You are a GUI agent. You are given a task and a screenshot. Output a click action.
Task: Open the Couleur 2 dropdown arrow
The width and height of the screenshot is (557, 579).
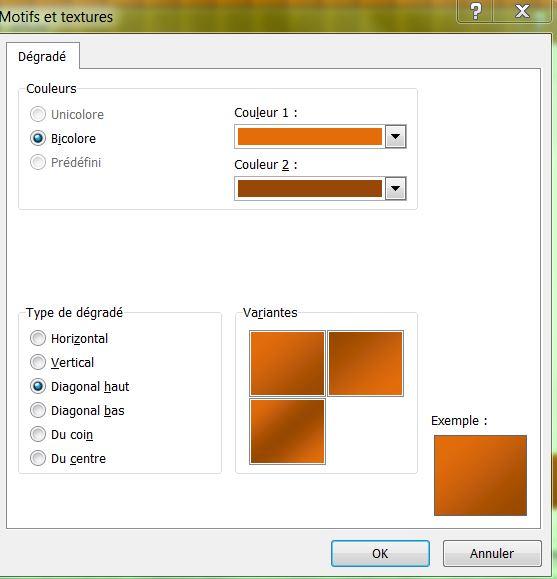(x=395, y=189)
